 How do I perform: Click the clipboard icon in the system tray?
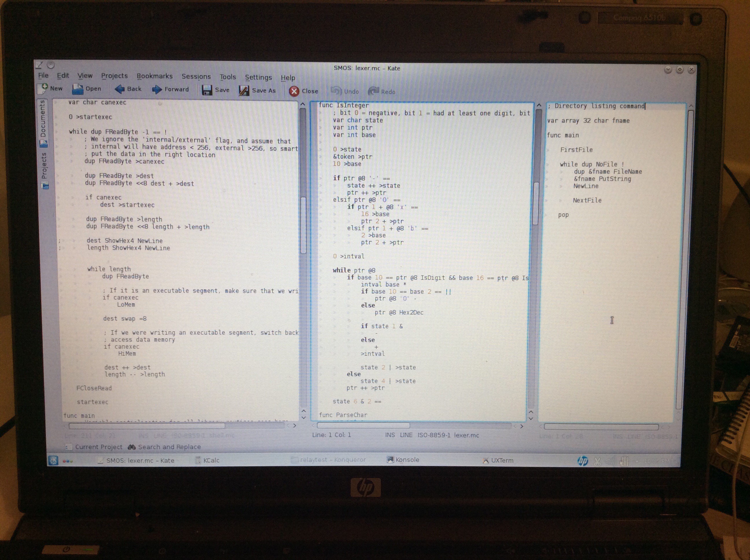[624, 461]
